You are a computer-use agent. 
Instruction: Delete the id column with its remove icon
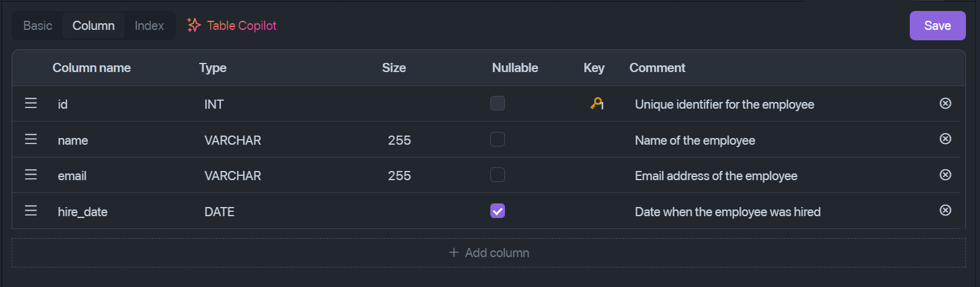pos(945,103)
